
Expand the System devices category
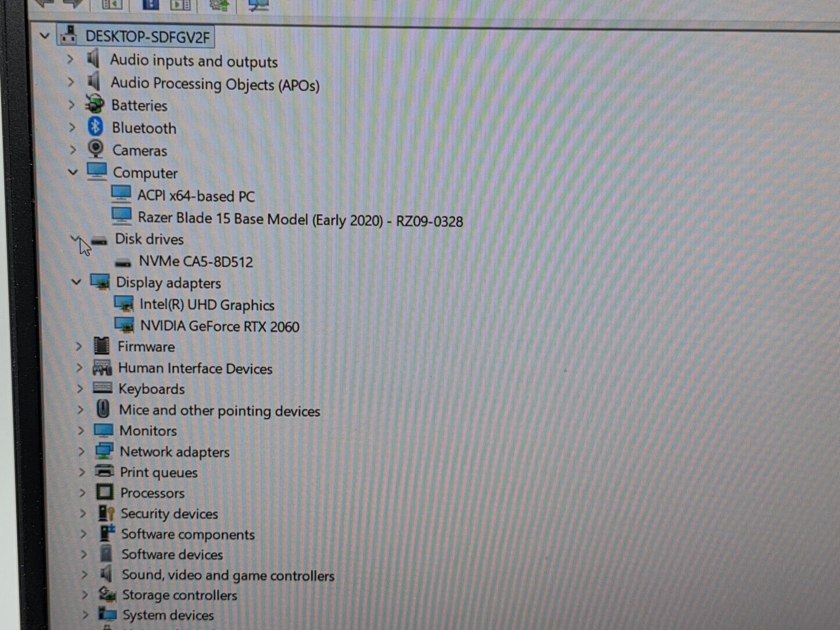coord(85,614)
